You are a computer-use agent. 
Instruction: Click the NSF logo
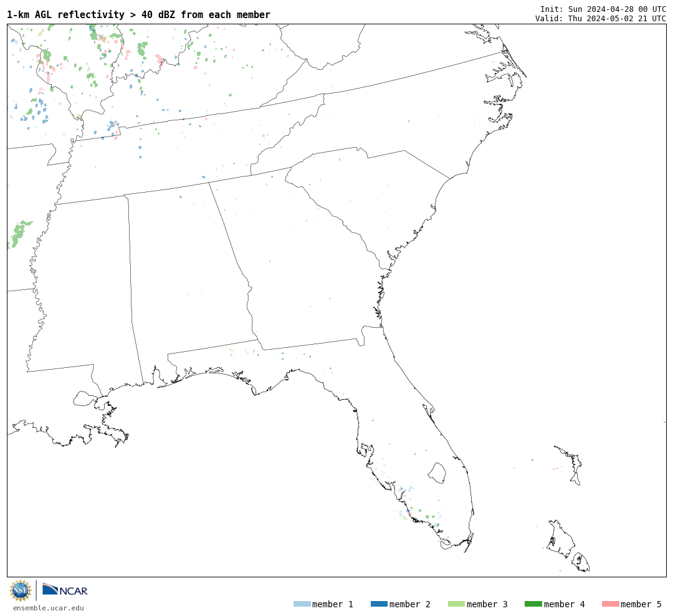point(21,590)
